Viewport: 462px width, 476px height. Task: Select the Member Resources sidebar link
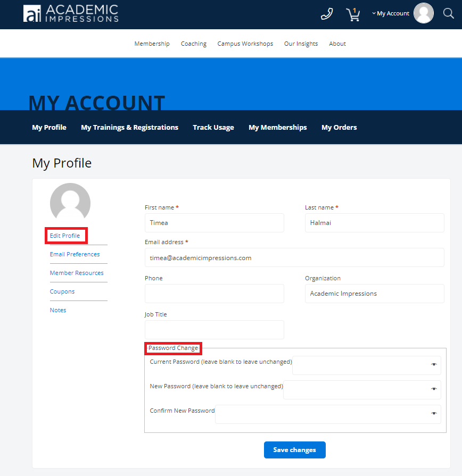77,273
